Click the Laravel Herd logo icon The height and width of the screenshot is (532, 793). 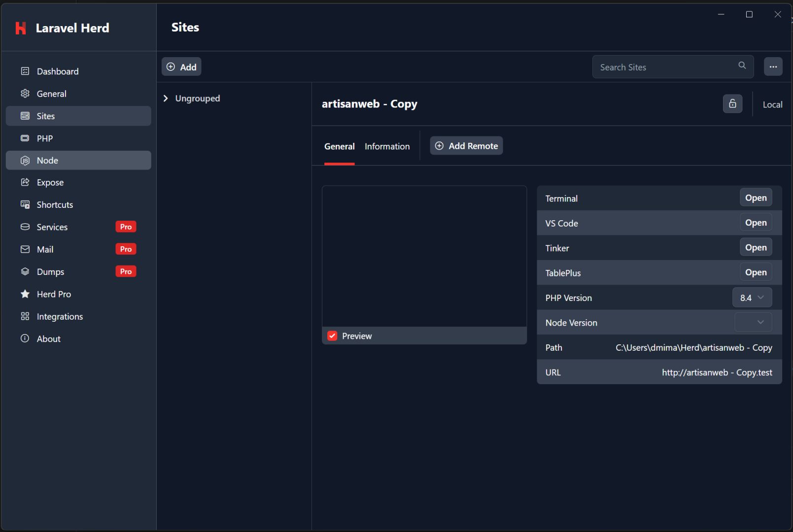[x=21, y=28]
